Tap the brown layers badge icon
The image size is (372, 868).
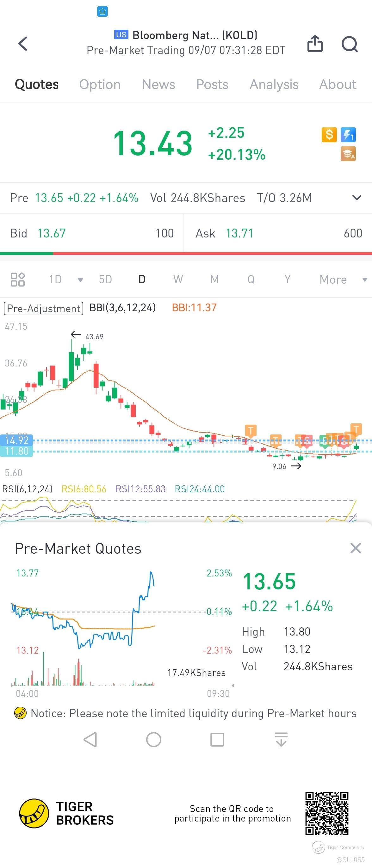click(348, 154)
